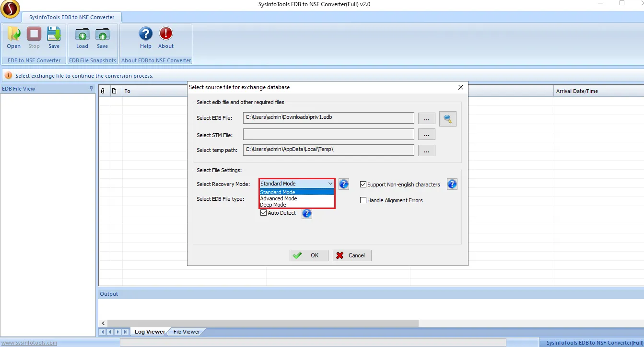Image resolution: width=644 pixels, height=347 pixels.
Task: Browse for the EDB file
Action: point(427,119)
